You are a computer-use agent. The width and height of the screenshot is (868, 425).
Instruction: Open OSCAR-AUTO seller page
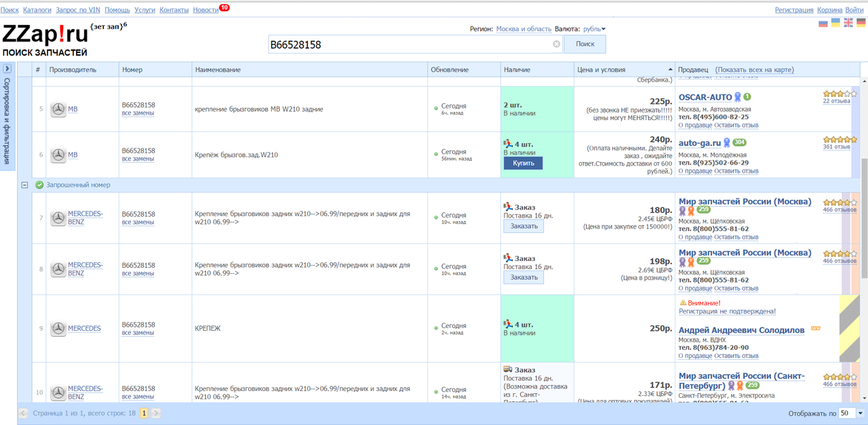705,97
